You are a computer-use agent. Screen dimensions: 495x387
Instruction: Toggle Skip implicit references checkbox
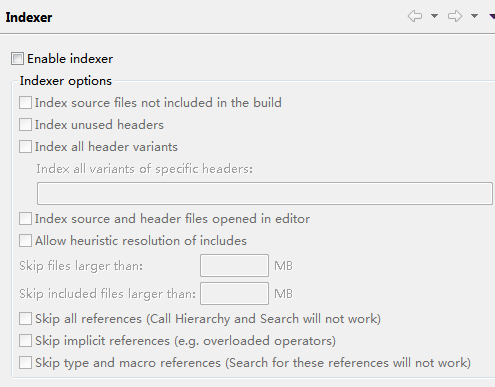point(25,341)
